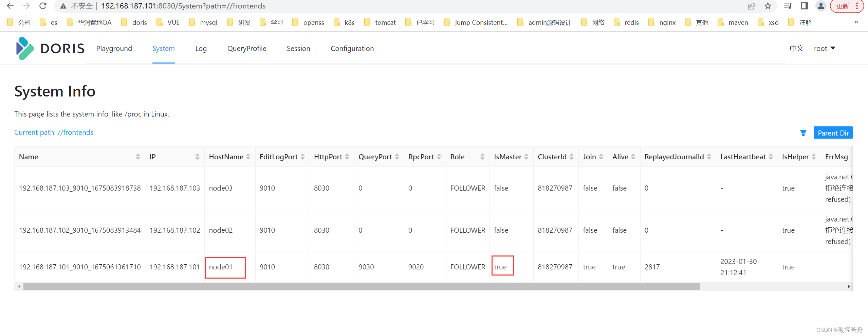Sort table by Join column

tap(601, 157)
